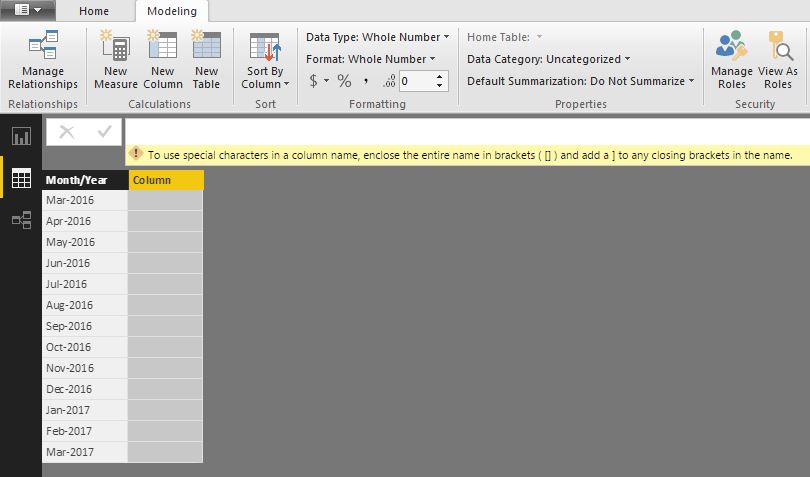
Task: Create a New Measure
Action: tap(115, 59)
